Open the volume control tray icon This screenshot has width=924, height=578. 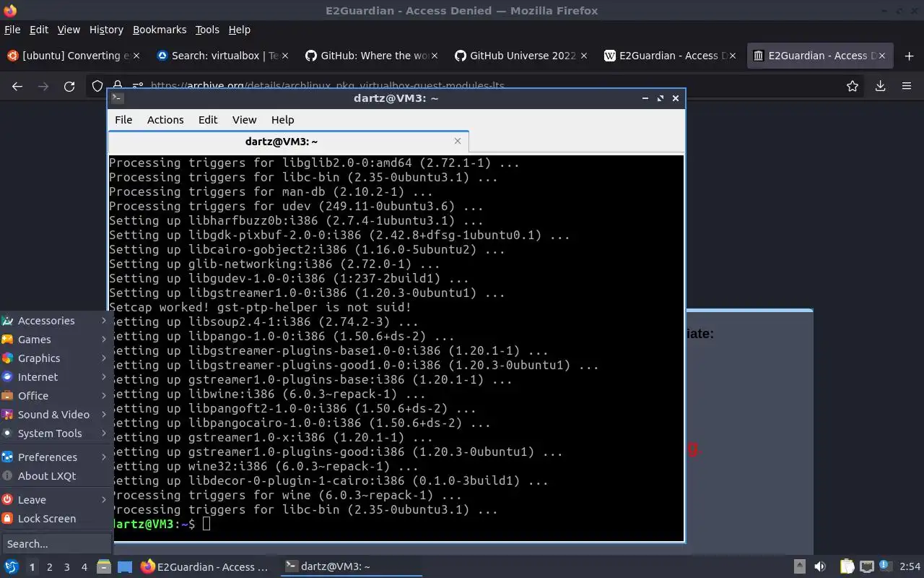click(x=820, y=566)
